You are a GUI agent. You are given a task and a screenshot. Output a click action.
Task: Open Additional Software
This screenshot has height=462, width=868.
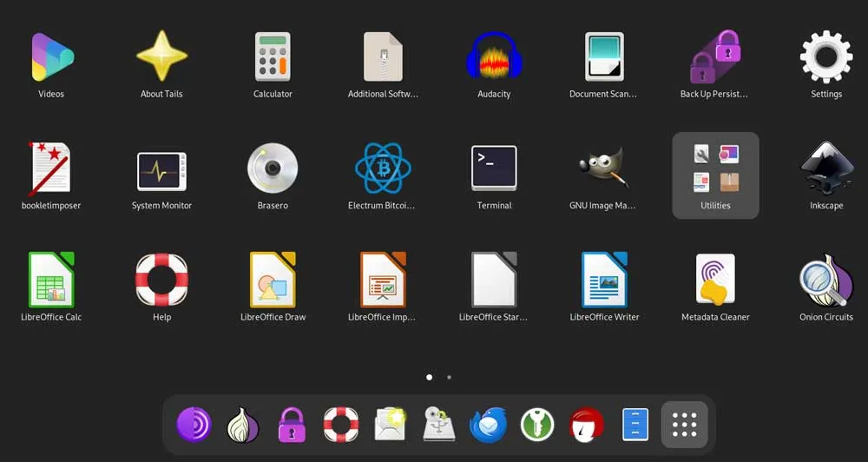pos(383,57)
